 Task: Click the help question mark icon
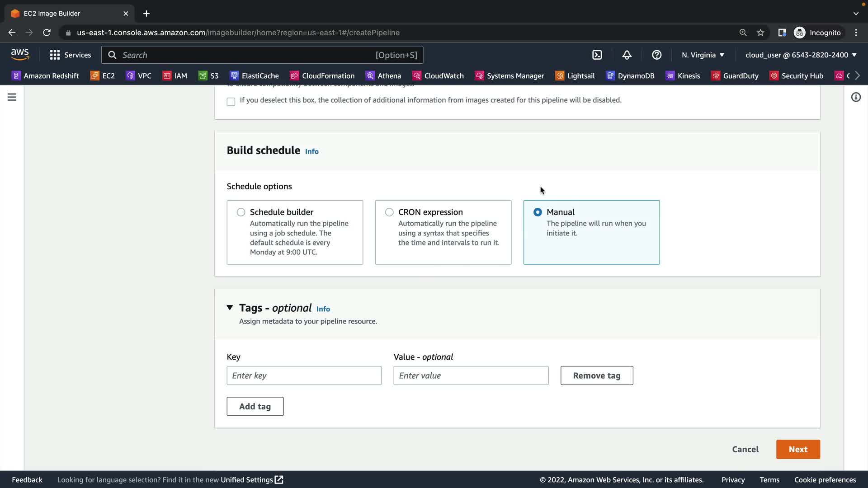(x=656, y=55)
